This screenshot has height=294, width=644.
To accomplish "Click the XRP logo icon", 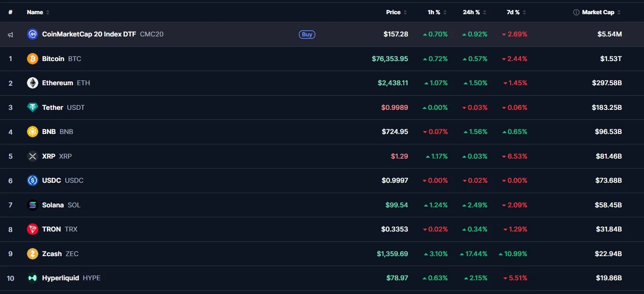I will pos(33,156).
